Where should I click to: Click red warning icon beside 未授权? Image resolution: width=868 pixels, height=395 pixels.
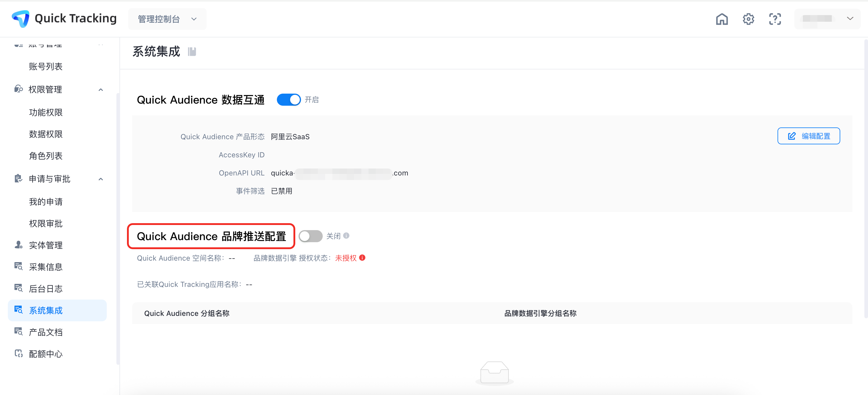pyautogui.click(x=362, y=258)
